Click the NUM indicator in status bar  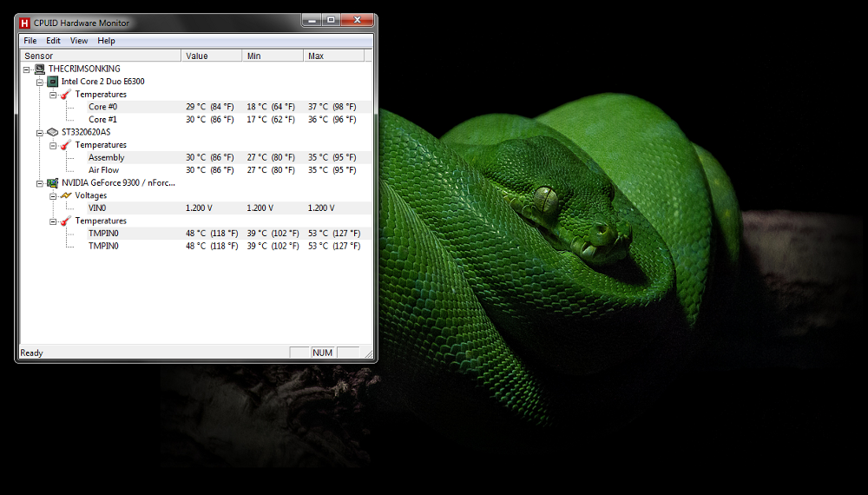click(322, 353)
